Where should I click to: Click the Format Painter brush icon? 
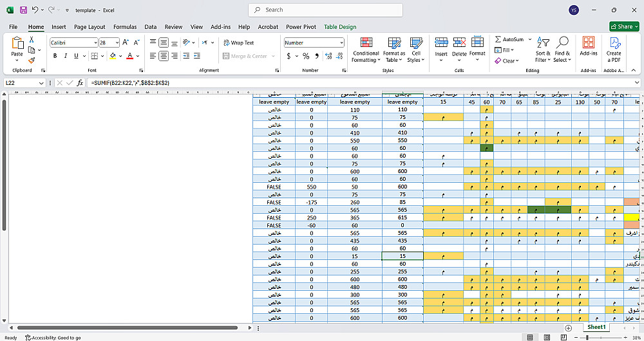coord(32,60)
